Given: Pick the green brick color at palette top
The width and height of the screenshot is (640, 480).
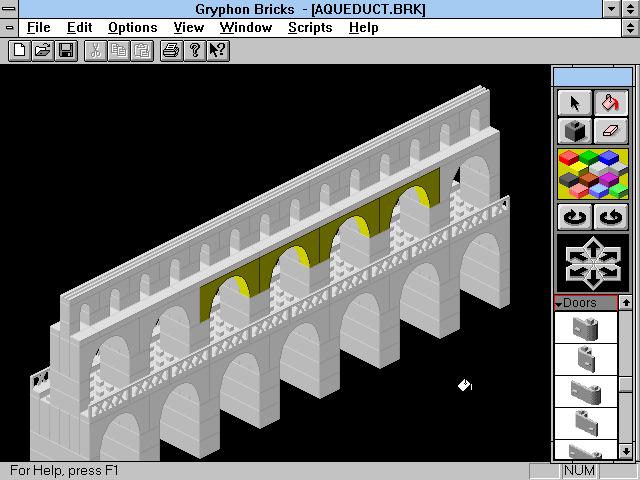Looking at the screenshot, I should (x=589, y=157).
